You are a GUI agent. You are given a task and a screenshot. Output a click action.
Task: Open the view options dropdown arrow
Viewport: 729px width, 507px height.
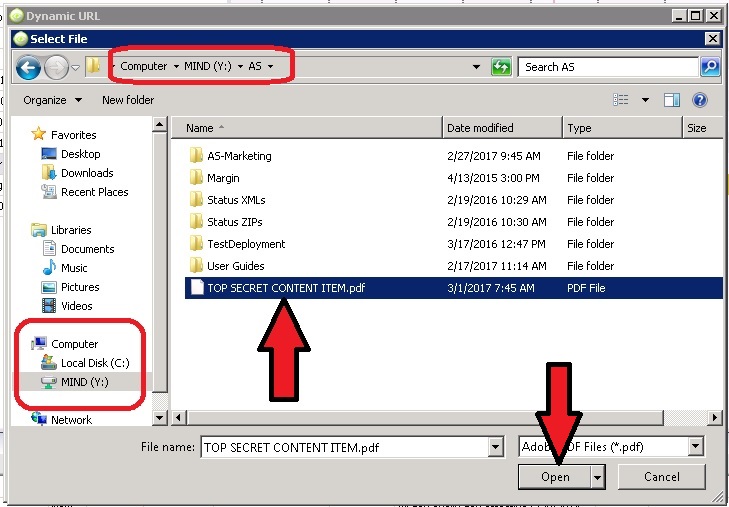[645, 100]
